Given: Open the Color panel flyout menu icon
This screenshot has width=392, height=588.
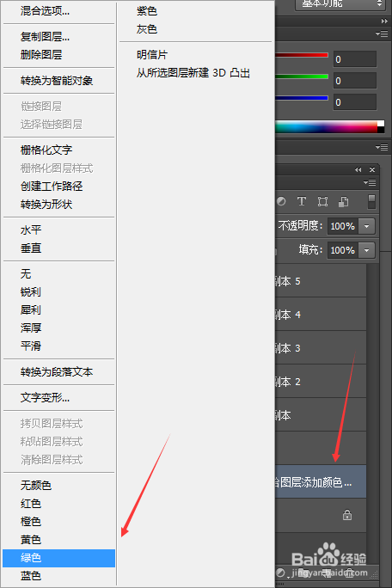Looking at the screenshot, I should click(x=382, y=34).
